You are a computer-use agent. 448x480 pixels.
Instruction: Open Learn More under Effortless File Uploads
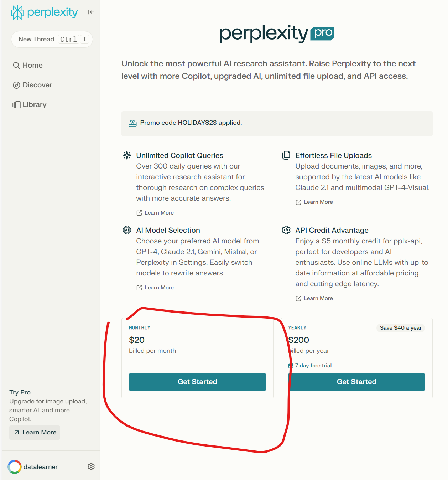(314, 202)
